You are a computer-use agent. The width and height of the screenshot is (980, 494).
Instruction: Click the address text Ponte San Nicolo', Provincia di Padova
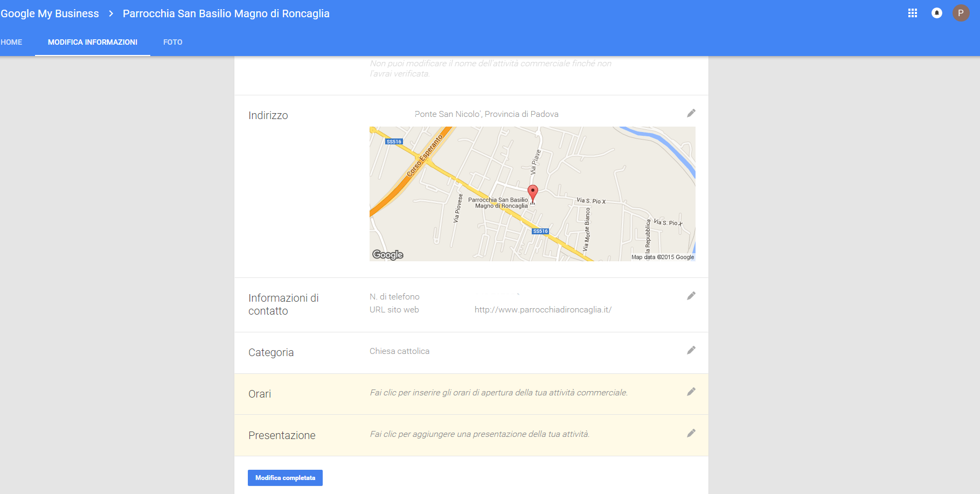486,114
